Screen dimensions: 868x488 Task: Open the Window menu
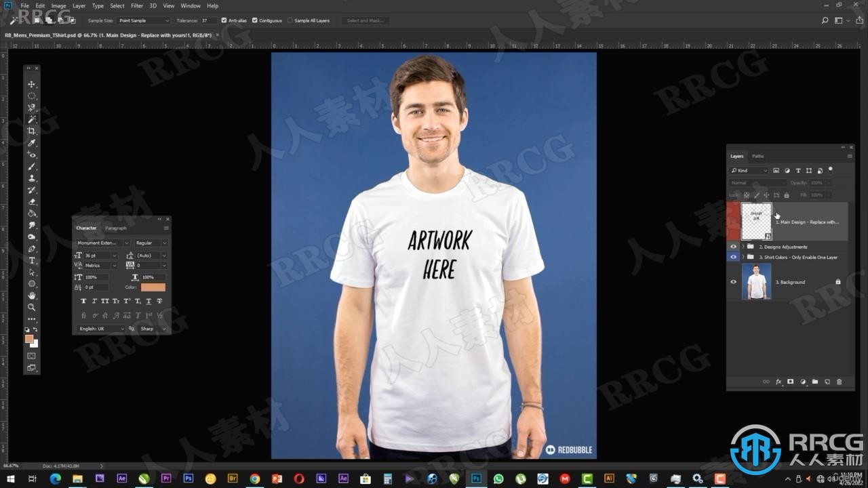click(x=191, y=5)
